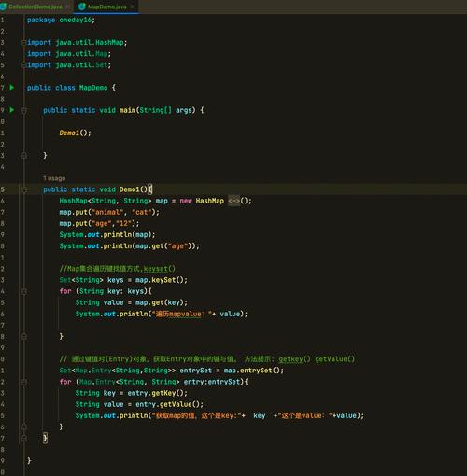Click MapDemo.java tab class icon

click(82, 7)
